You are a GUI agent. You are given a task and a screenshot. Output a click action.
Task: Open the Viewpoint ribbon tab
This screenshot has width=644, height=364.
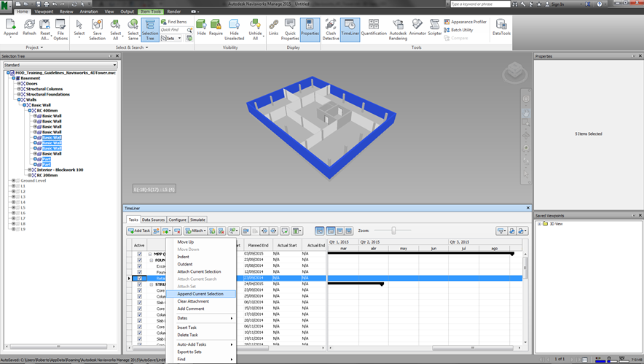coord(44,12)
